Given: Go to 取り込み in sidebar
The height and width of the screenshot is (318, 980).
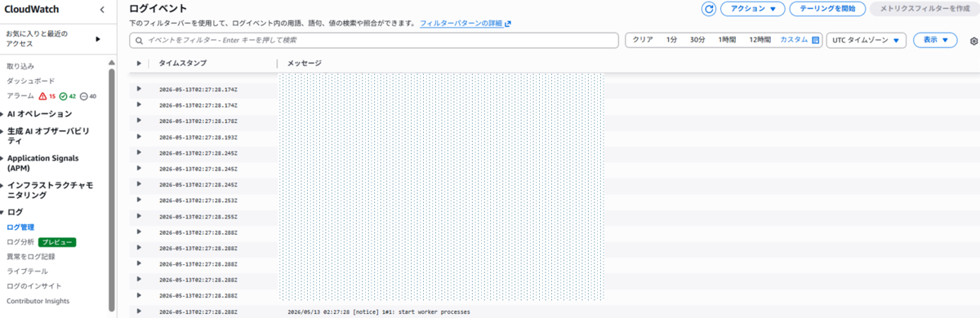Looking at the screenshot, I should [20, 66].
